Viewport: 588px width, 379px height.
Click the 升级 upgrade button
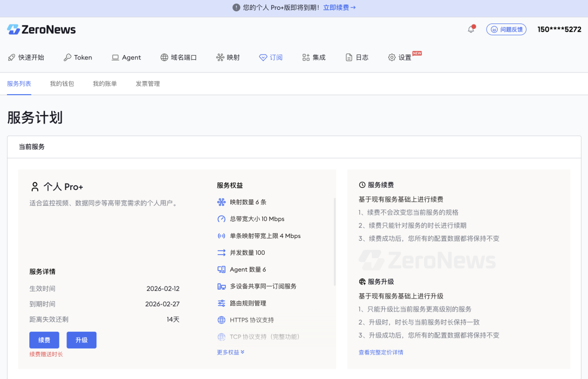point(81,339)
